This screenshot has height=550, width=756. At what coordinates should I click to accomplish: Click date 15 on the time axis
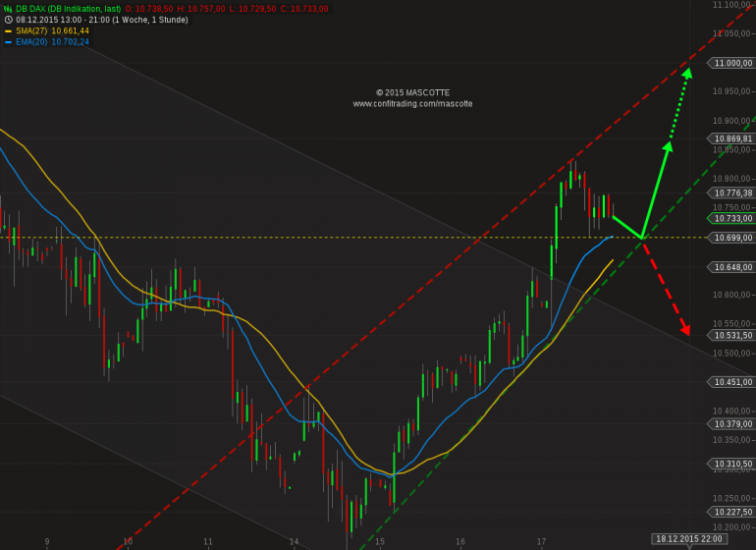380,542
